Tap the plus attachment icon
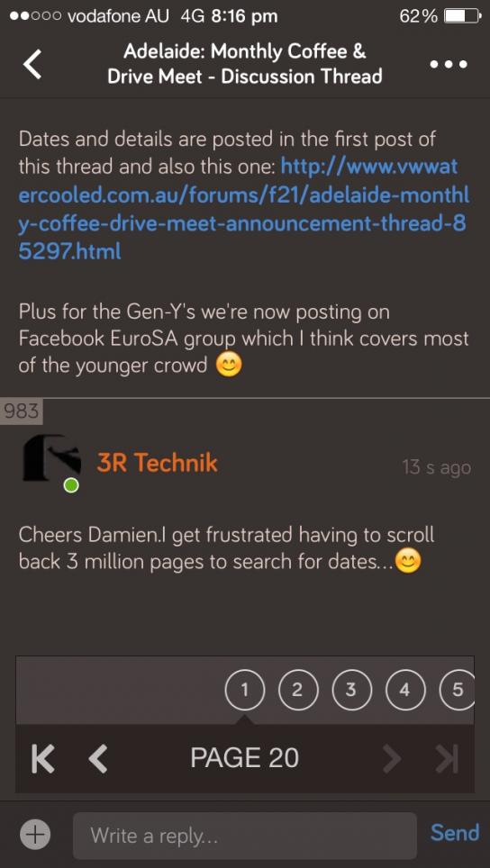This screenshot has height=868, width=490. coord(35,834)
